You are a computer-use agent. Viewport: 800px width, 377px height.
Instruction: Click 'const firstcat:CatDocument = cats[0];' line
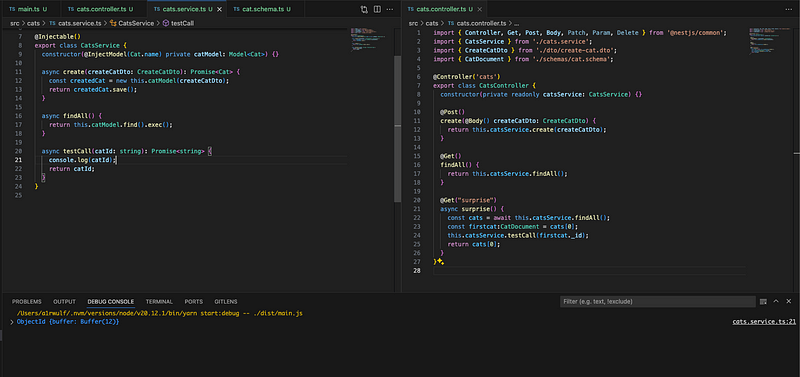[x=513, y=226]
